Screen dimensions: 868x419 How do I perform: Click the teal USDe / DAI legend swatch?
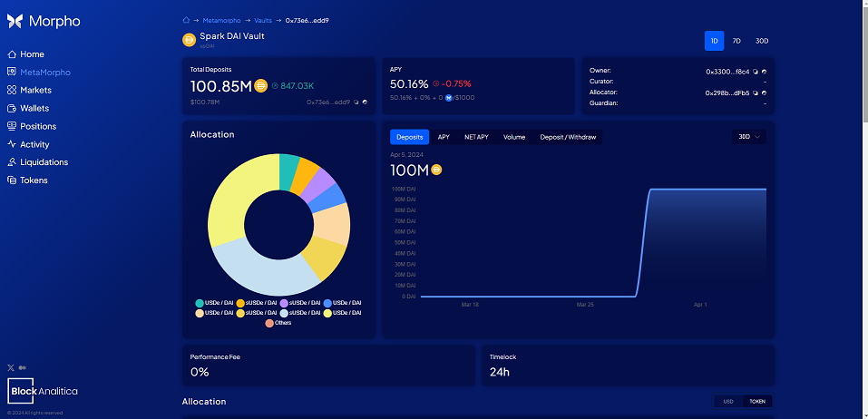[x=200, y=303]
